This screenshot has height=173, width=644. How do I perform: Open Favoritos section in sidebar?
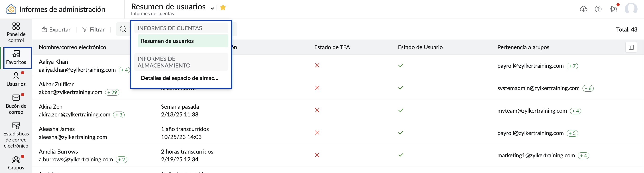16,58
